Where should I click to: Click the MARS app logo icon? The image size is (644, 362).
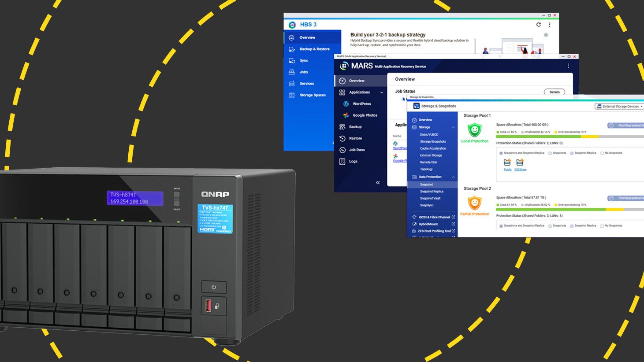pyautogui.click(x=344, y=66)
